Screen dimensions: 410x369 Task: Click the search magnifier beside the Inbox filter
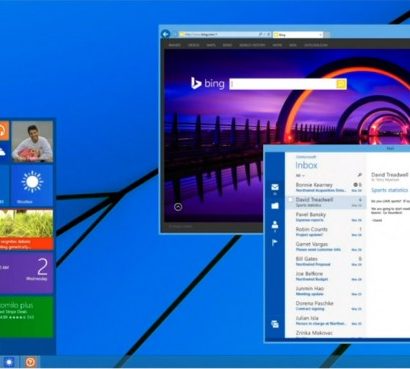[x=359, y=175]
